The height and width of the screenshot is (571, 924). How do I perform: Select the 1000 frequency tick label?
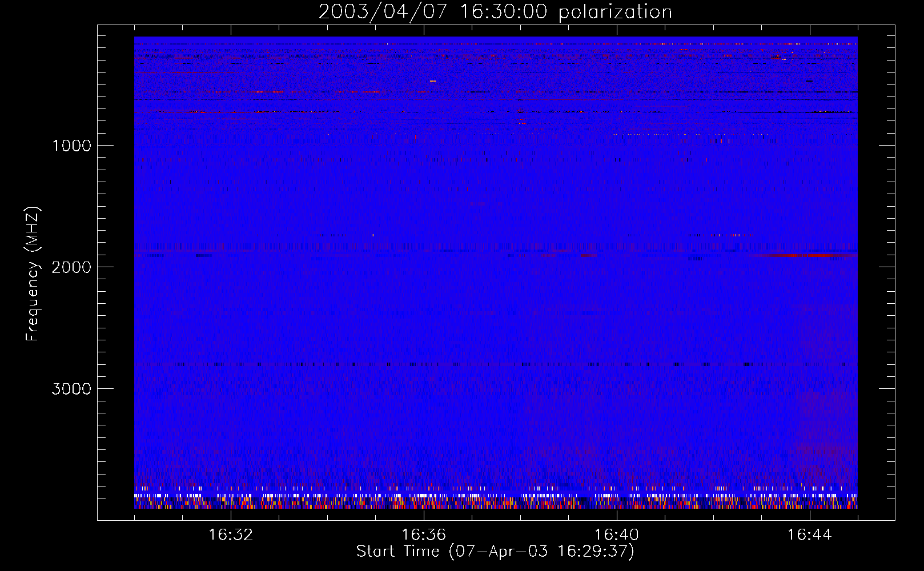point(71,146)
